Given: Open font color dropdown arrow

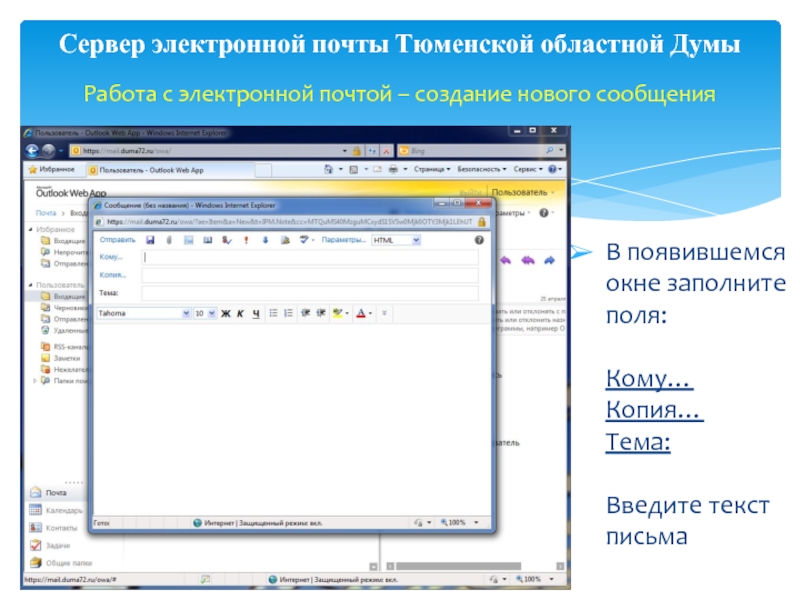Looking at the screenshot, I should point(370,314).
